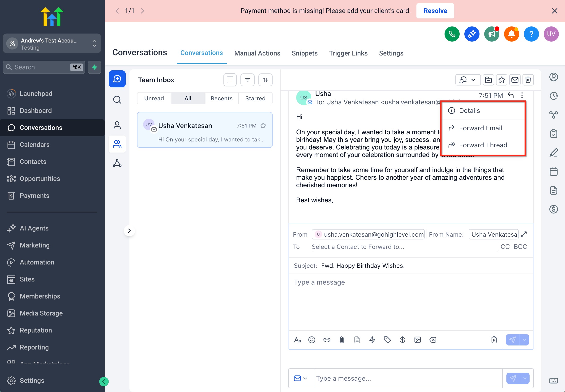Viewport: 565px width, 392px height.
Task: Star the open conversation in the header
Action: [x=502, y=80]
